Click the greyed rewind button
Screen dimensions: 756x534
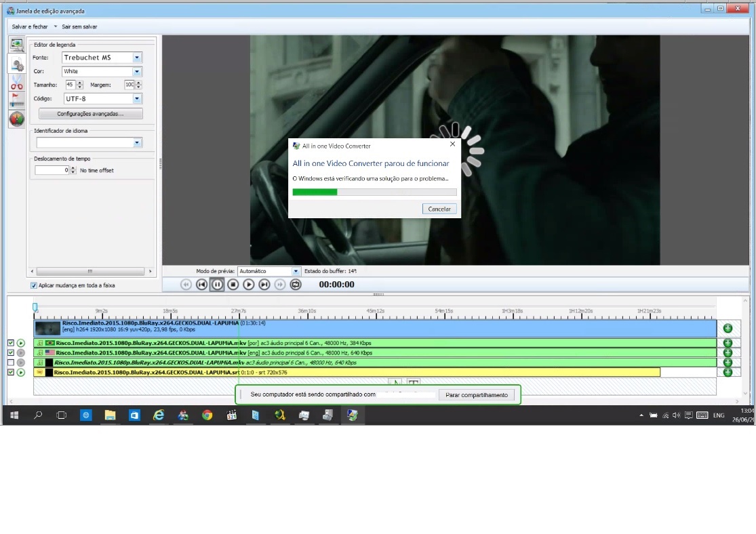[186, 285]
